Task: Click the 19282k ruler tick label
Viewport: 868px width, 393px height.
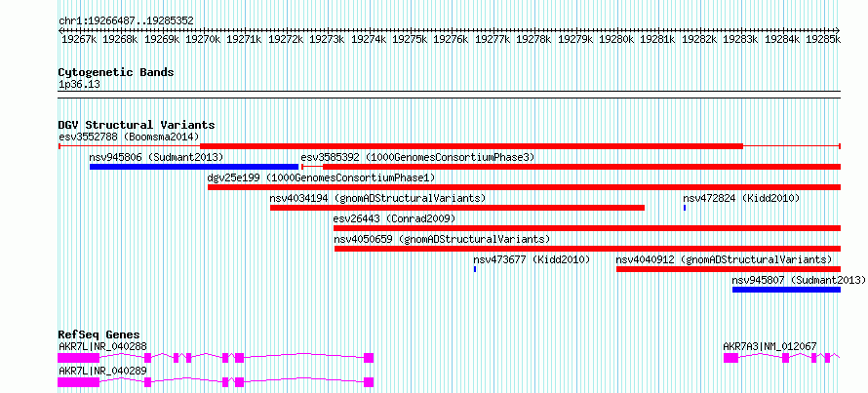Action: tap(699, 40)
